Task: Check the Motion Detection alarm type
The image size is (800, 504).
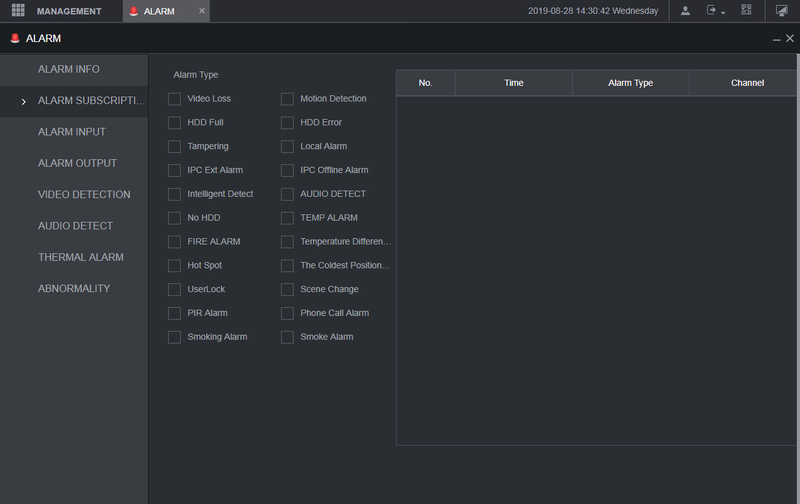Action: pyautogui.click(x=287, y=99)
